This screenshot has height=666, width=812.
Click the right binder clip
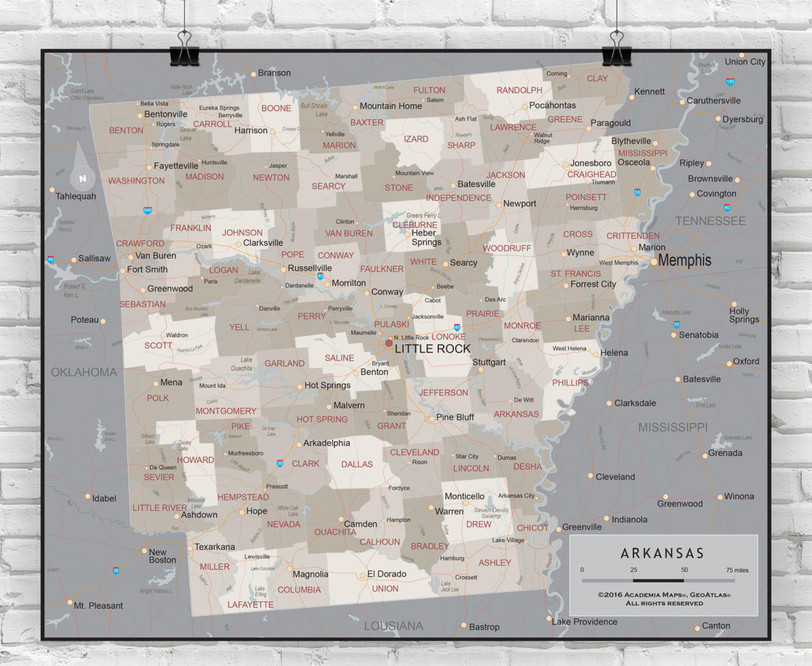pyautogui.click(x=617, y=48)
